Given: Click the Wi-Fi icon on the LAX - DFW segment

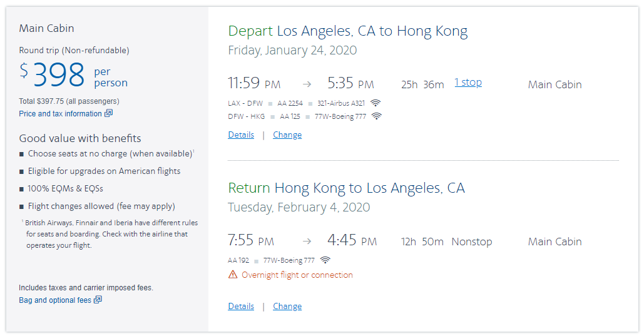Looking at the screenshot, I should [x=376, y=103].
